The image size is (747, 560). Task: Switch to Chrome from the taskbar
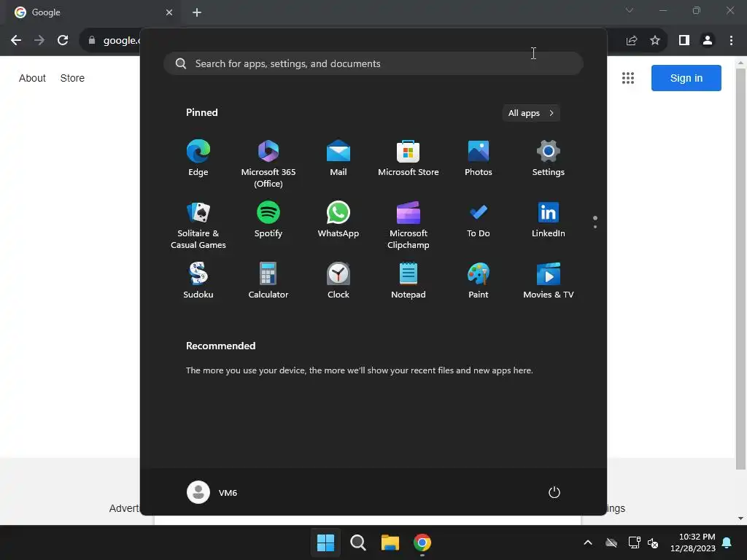click(x=422, y=542)
